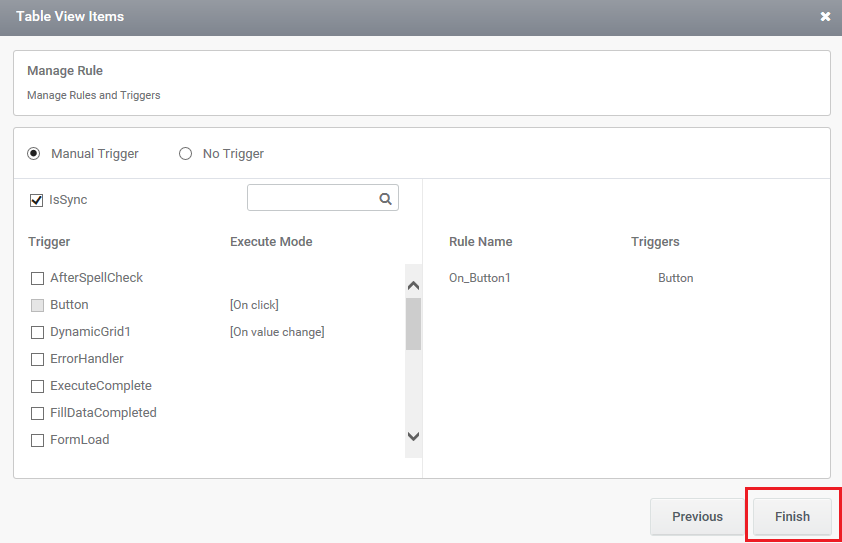Tick the ErrorHandler trigger checkbox
842x543 pixels.
pyautogui.click(x=37, y=359)
